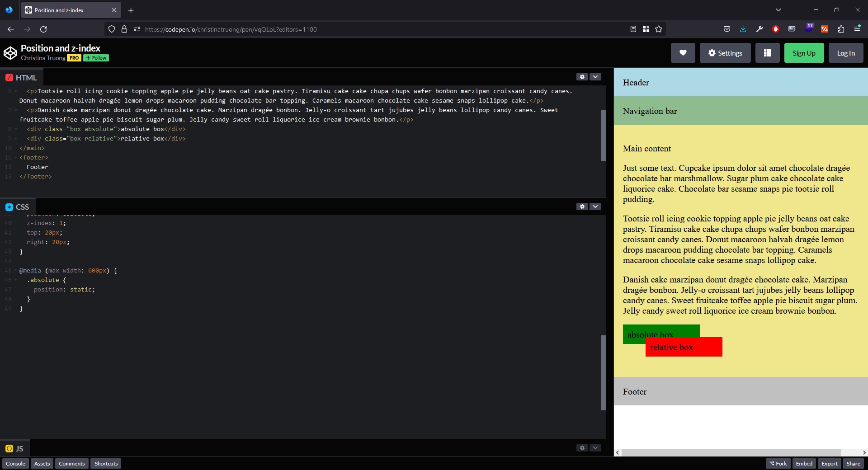List all tabs dropdown arrow

778,10
